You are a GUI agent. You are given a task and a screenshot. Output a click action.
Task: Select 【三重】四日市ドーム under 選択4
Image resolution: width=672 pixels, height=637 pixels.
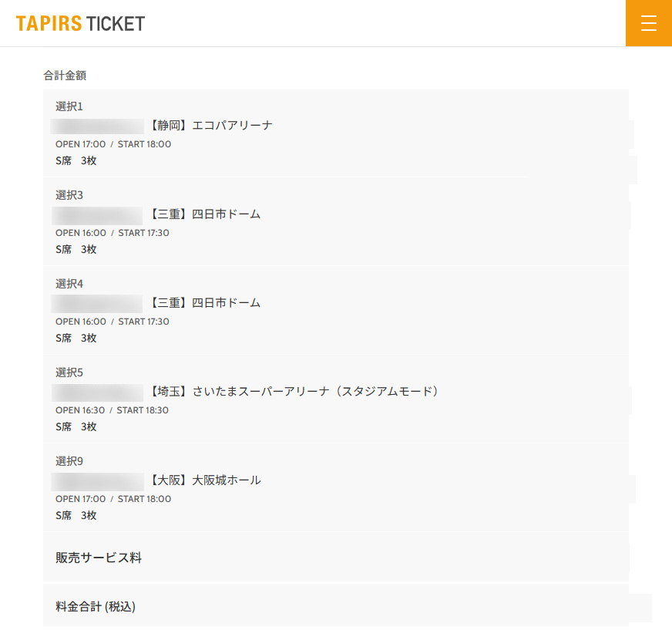click(x=205, y=303)
